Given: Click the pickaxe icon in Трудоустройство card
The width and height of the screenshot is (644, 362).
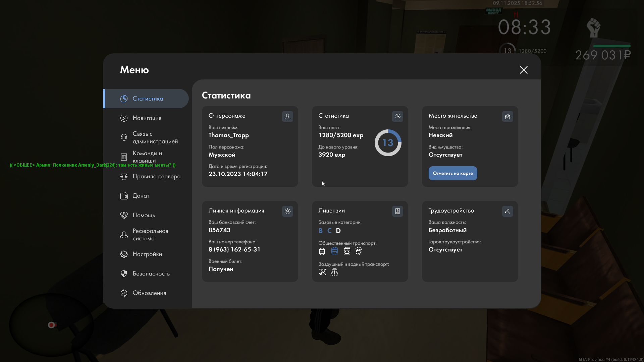Looking at the screenshot, I should coord(507,211).
